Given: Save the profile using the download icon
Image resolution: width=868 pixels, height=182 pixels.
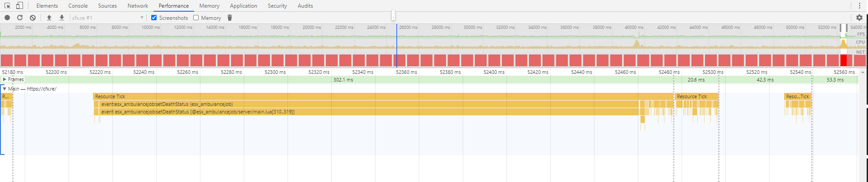Looking at the screenshot, I should pyautogui.click(x=62, y=18).
